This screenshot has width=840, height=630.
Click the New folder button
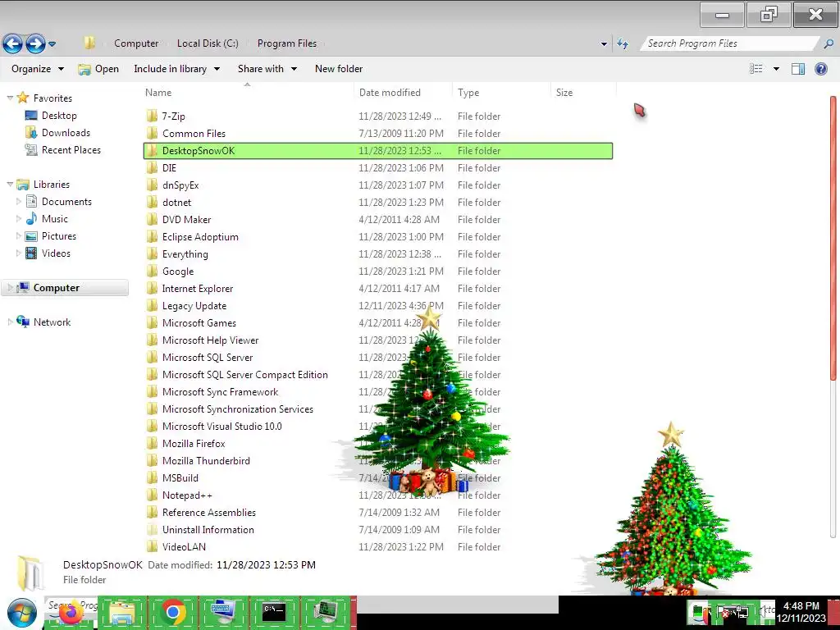pyautogui.click(x=339, y=69)
